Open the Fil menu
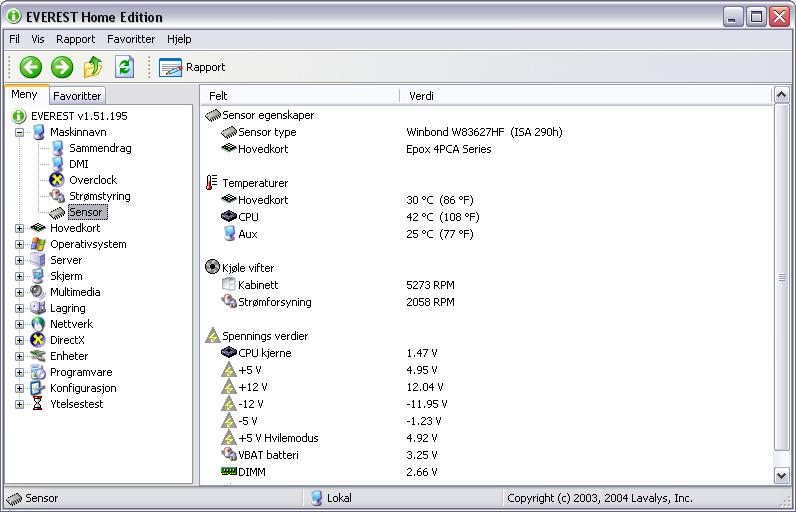Screen dimensions: 796x512 pos(15,39)
